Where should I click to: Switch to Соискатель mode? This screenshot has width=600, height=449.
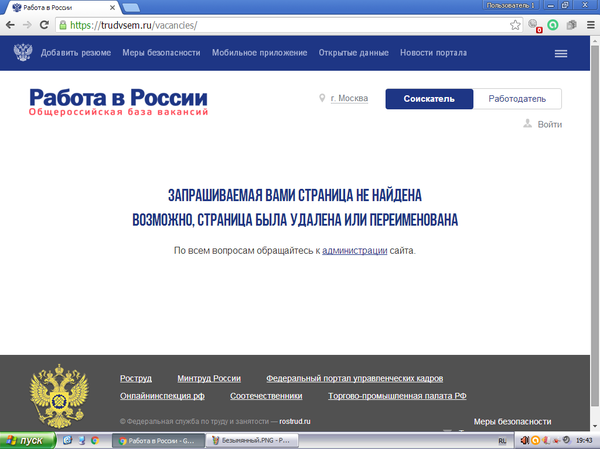pos(429,98)
